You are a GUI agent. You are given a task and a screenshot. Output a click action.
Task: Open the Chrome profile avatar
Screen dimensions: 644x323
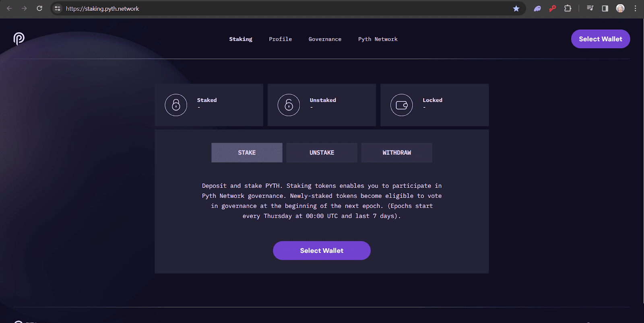[620, 8]
